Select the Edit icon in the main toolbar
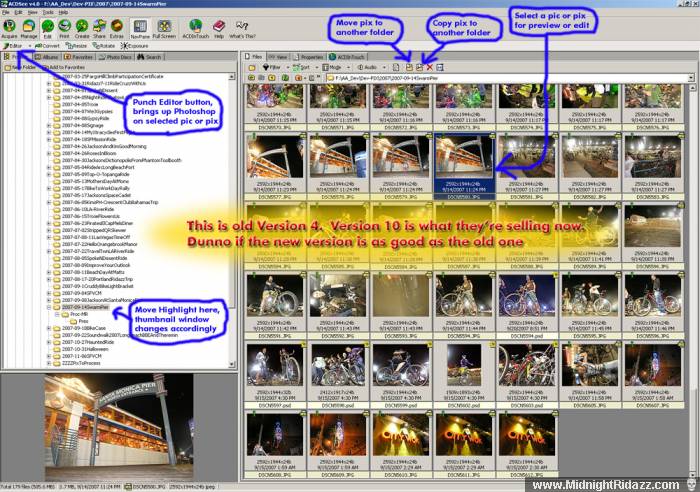The image size is (700, 492). 47,29
